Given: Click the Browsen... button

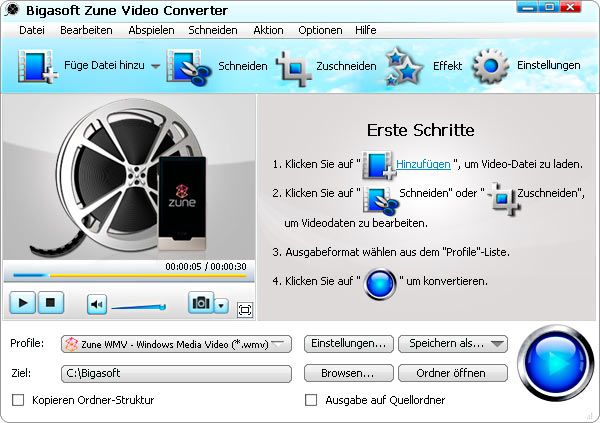Looking at the screenshot, I should (349, 373).
